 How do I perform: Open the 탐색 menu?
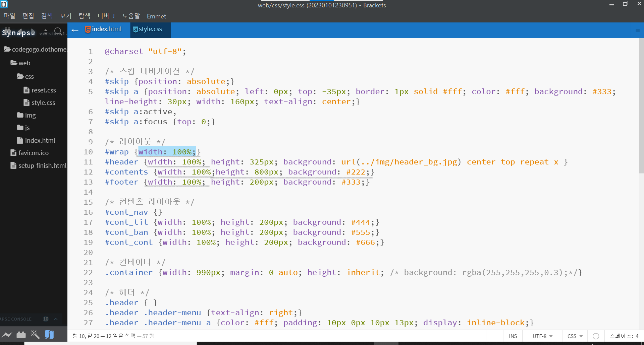point(85,16)
